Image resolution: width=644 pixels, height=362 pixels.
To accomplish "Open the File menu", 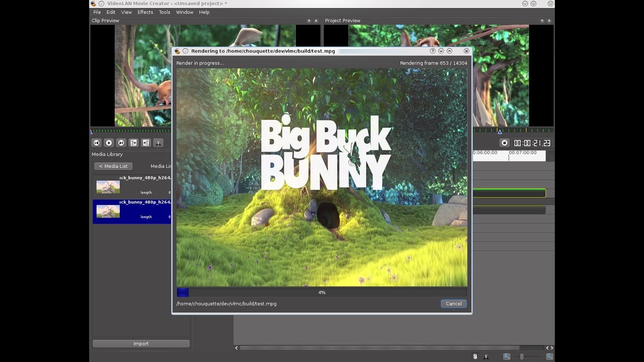I will [x=97, y=12].
